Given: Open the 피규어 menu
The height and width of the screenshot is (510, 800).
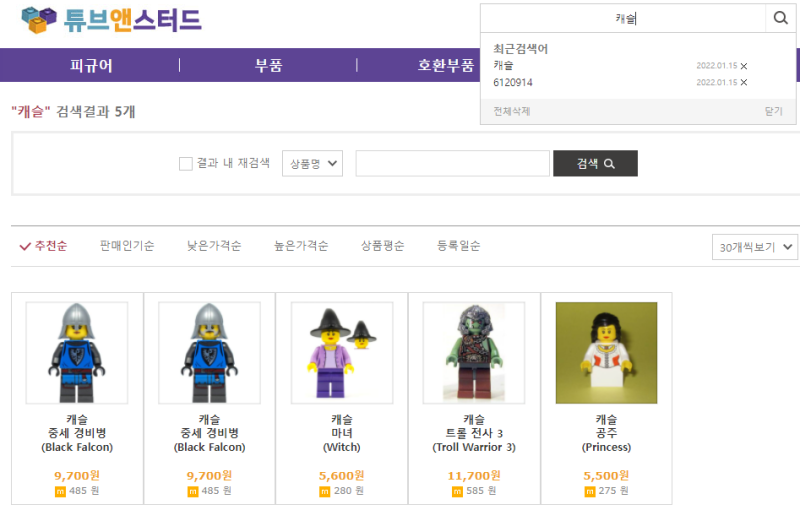Looking at the screenshot, I should point(91,65).
